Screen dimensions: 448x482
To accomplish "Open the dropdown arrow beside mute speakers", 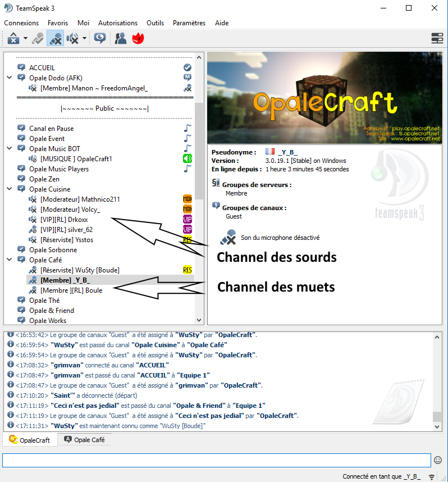I will pyautogui.click(x=84, y=38).
